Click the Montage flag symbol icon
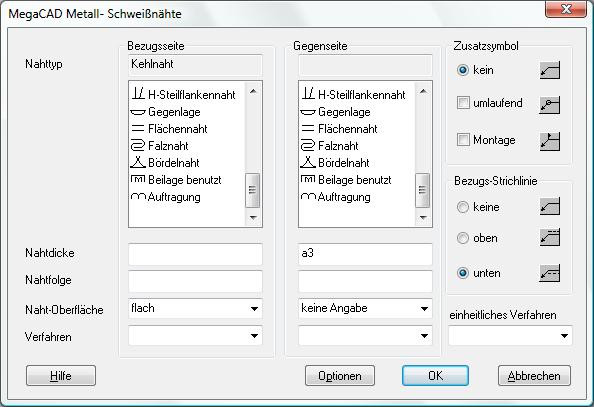Viewport: 594px width, 407px height. [x=550, y=141]
